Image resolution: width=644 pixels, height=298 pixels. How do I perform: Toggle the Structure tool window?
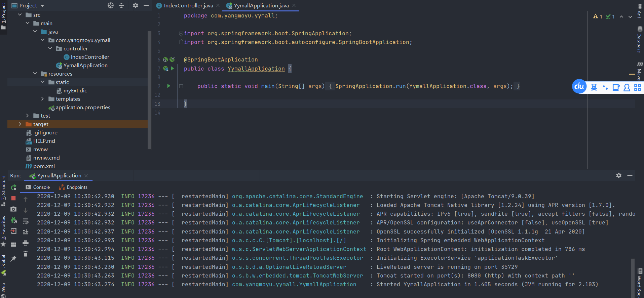point(3,190)
